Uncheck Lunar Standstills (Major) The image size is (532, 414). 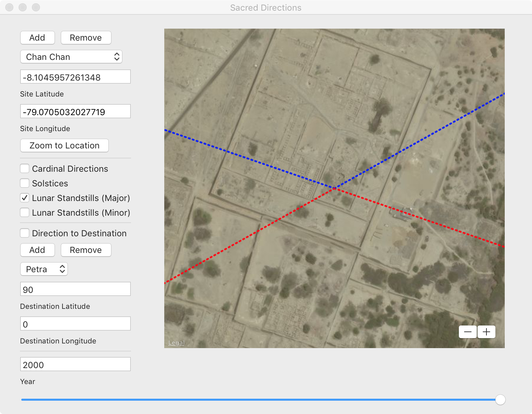pos(25,198)
